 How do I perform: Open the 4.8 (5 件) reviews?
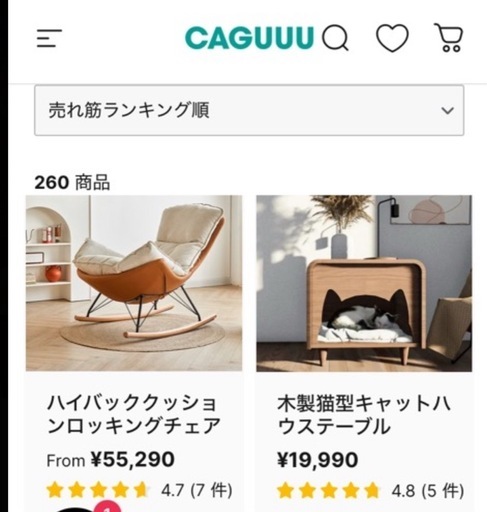428,491
